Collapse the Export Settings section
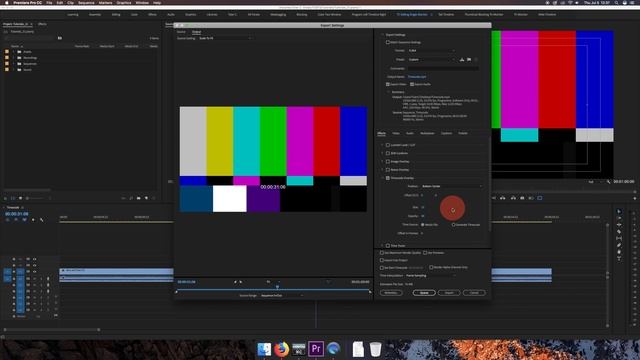Screen dimensions: 640x360 click(x=382, y=35)
